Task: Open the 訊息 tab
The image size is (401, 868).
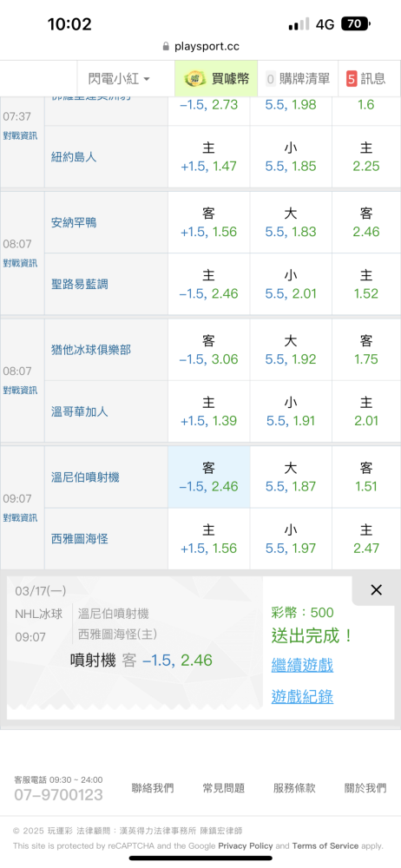Action: (x=370, y=79)
